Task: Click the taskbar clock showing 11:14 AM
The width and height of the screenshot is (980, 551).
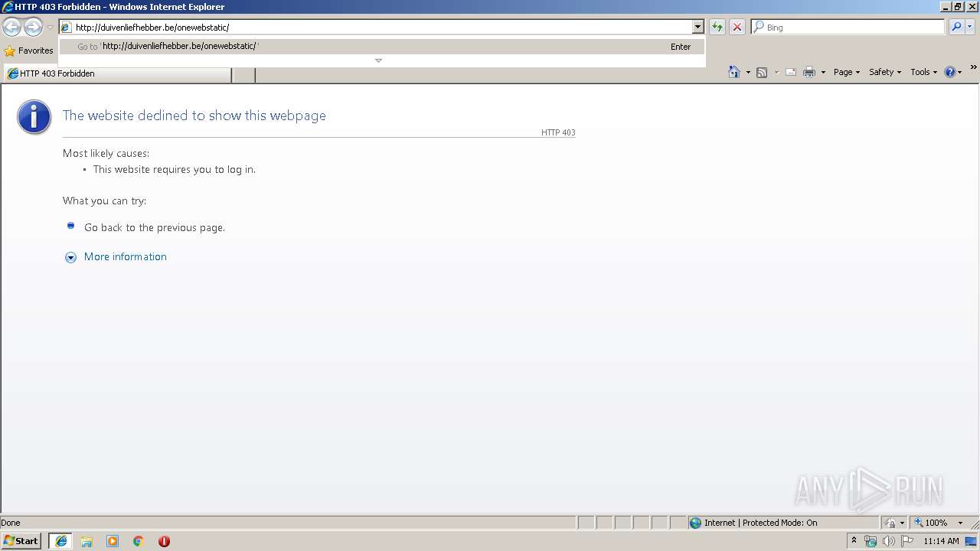Action: (x=941, y=541)
